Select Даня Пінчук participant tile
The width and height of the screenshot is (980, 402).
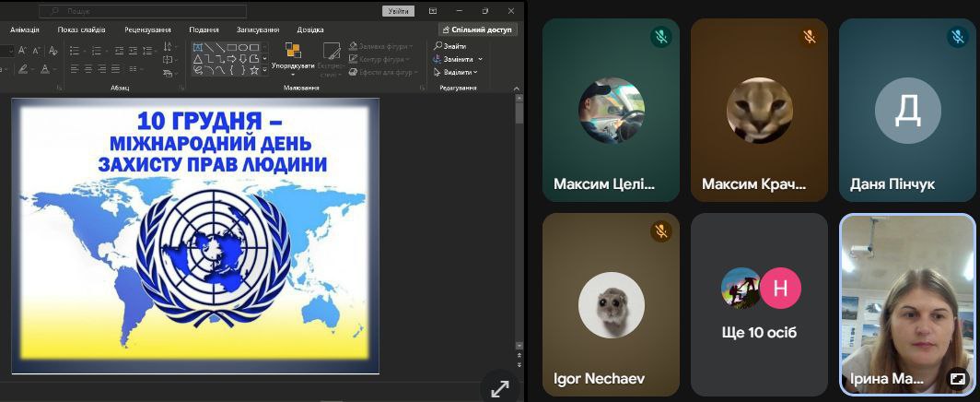point(907,110)
